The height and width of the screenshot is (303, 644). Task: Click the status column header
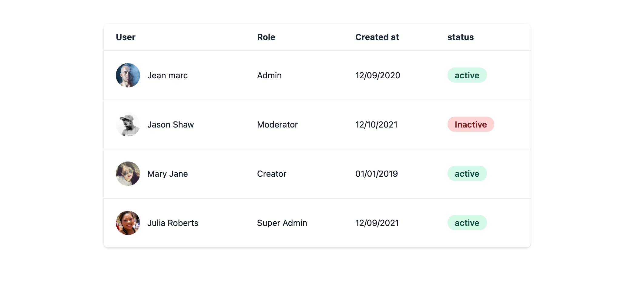[x=460, y=37]
